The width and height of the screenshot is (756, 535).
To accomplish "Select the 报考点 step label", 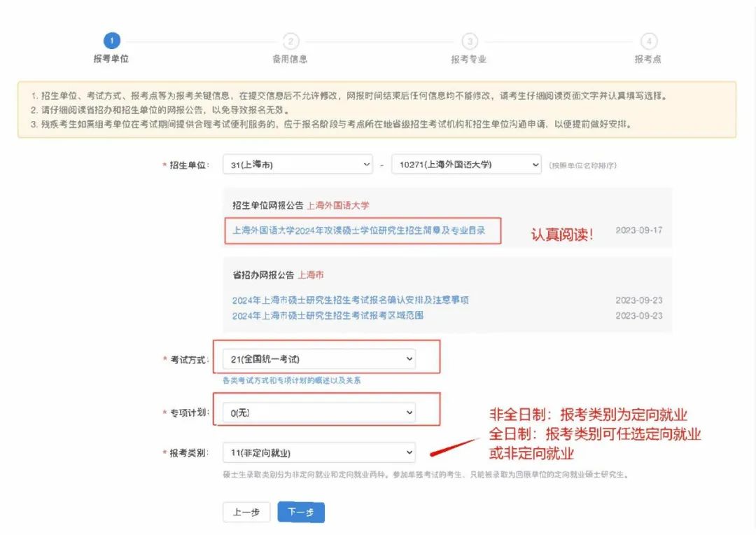I will 648,60.
